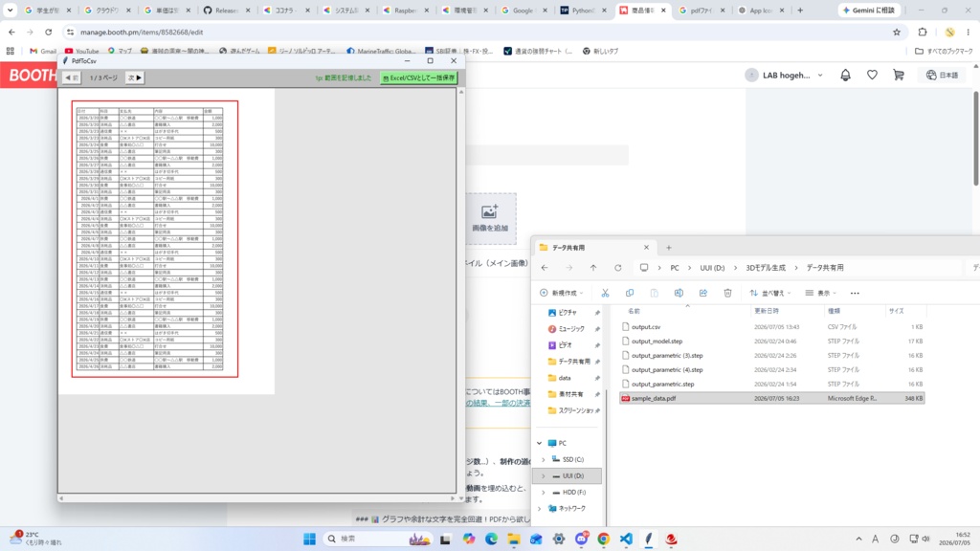Open 素材共有 folder in the sidebar
The image size is (980, 551).
pos(570,394)
